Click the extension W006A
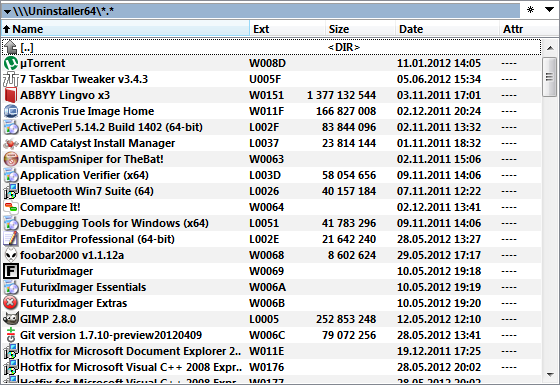 [268, 288]
